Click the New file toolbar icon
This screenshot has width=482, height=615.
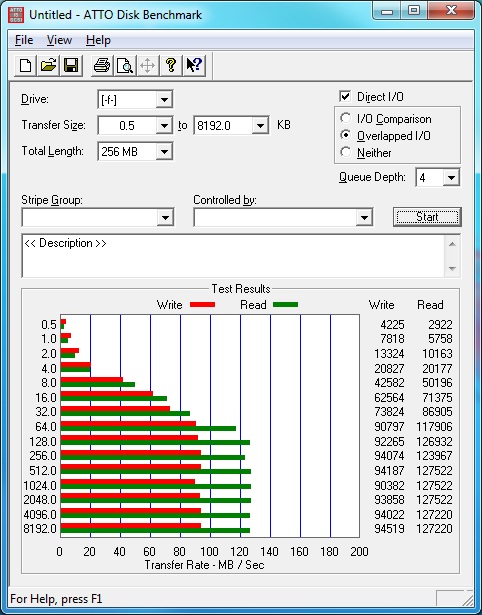point(25,65)
